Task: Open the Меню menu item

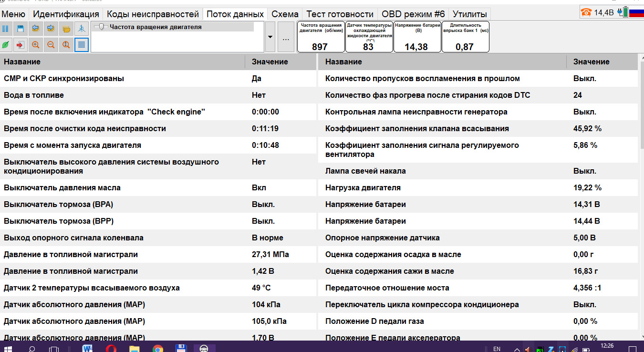Action: [x=14, y=14]
